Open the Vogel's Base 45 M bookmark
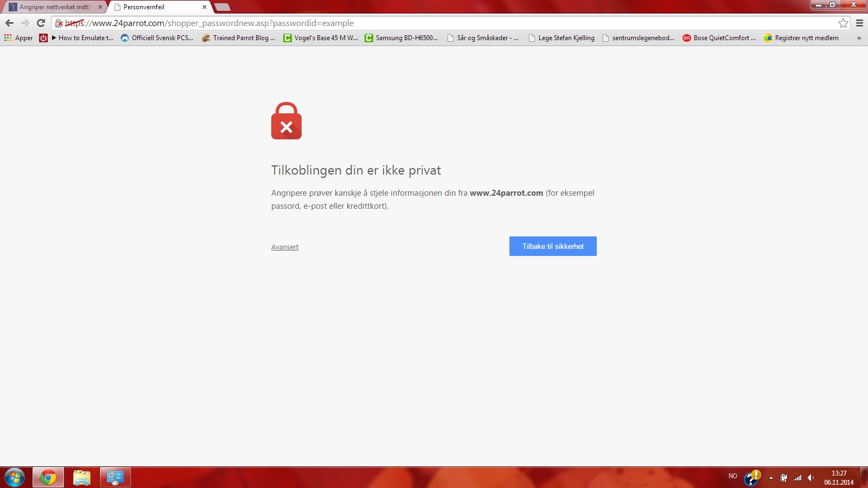The width and height of the screenshot is (868, 488). point(321,38)
